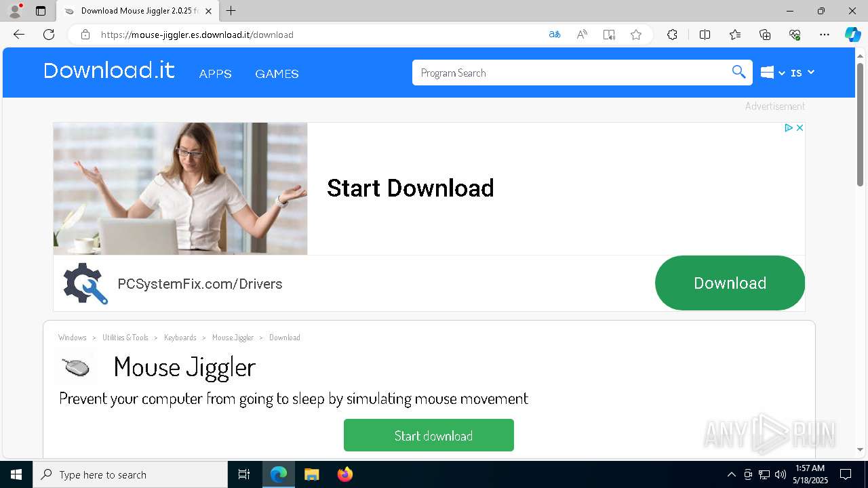Add this page to favorites
This screenshot has height=488, width=868.
(x=636, y=35)
